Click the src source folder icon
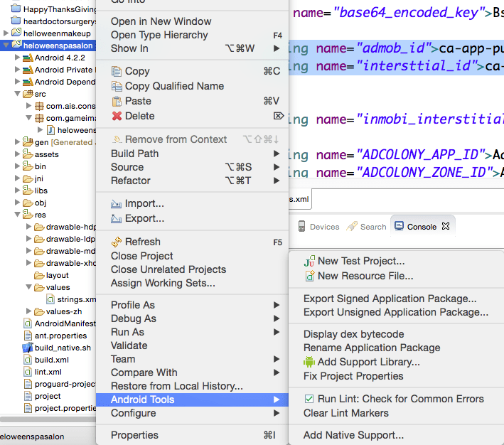This screenshot has width=504, height=445. point(28,94)
